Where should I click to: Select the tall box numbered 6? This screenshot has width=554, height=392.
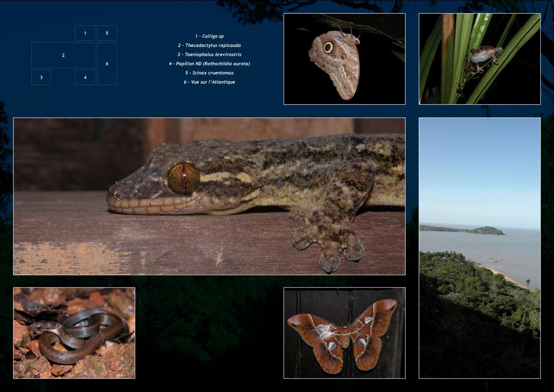point(107,64)
